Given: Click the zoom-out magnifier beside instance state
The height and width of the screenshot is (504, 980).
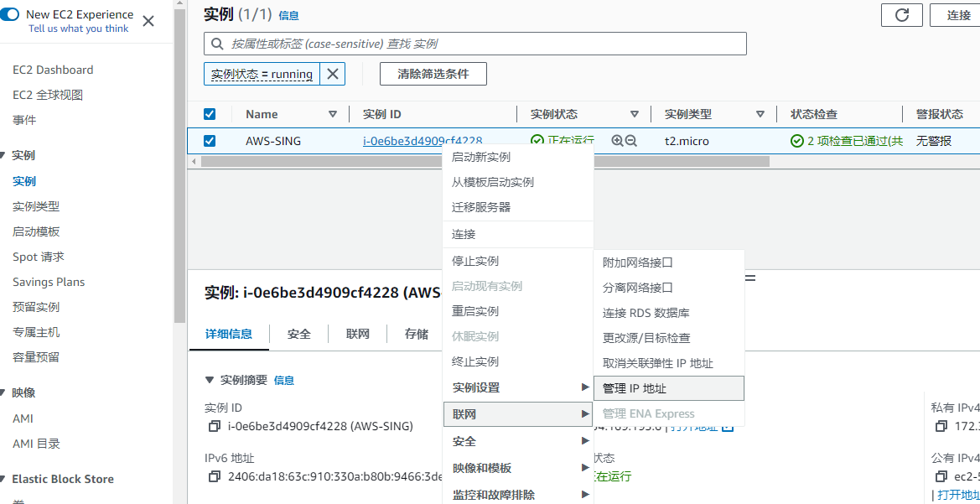Looking at the screenshot, I should click(631, 141).
